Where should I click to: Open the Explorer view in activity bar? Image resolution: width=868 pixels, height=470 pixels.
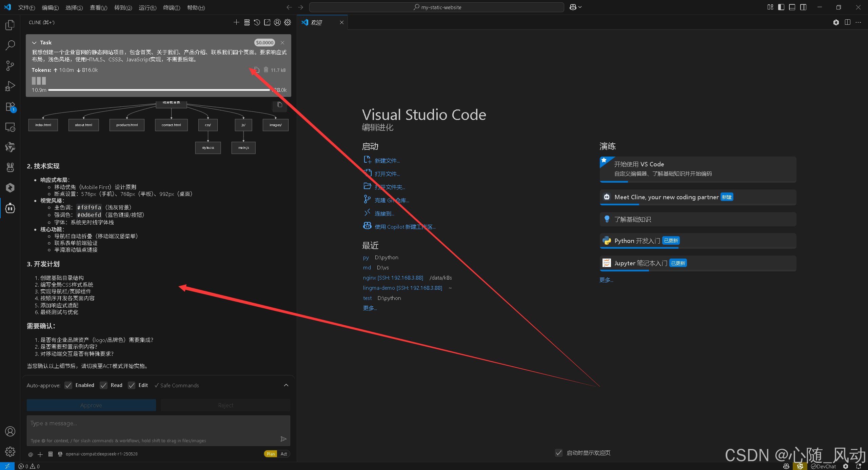click(x=10, y=25)
